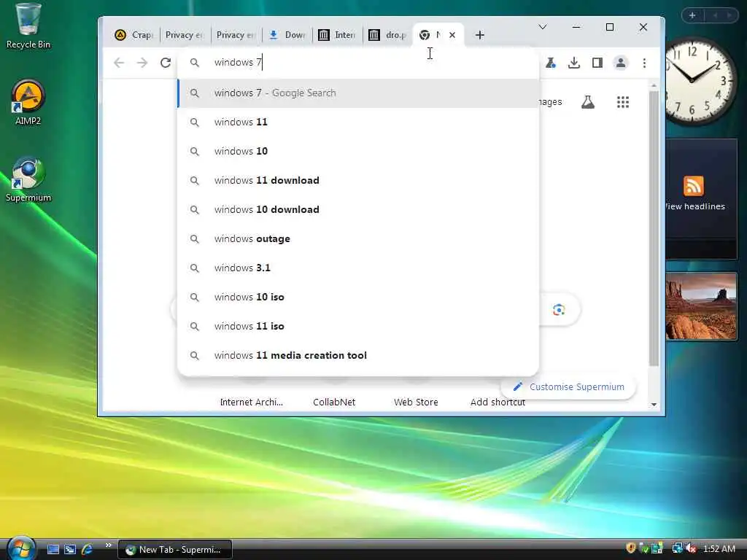Click the Add shortcut tile
747x560 pixels.
point(498,402)
